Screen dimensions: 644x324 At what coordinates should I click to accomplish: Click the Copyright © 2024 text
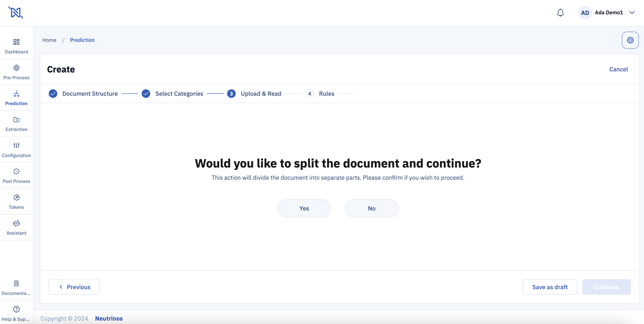pyautogui.click(x=64, y=318)
